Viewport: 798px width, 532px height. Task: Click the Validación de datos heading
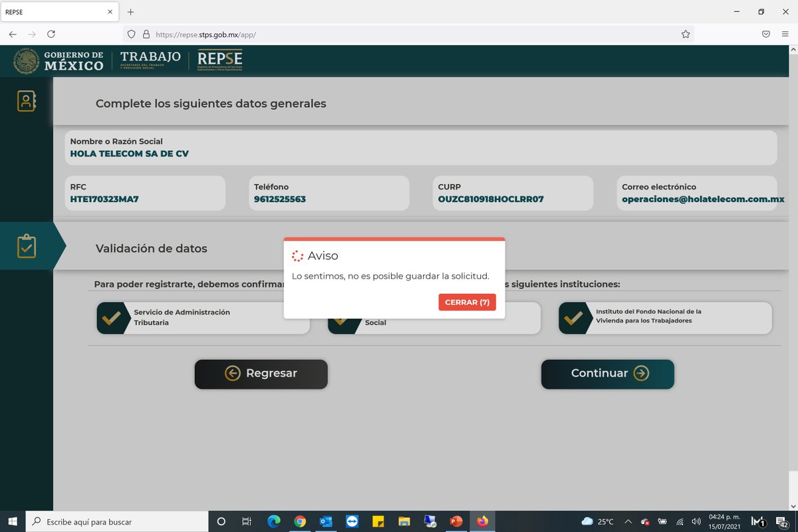pos(152,249)
